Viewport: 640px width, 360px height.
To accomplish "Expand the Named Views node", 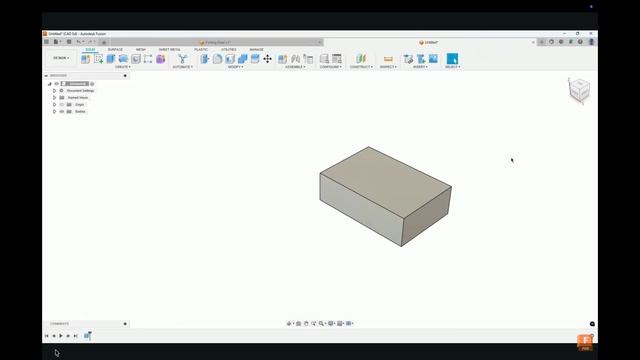I will point(54,98).
